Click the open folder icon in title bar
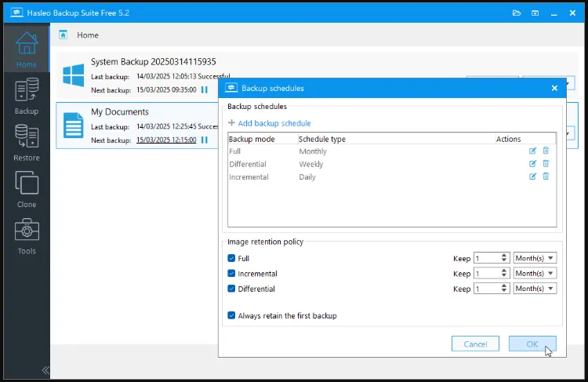Viewport: 588px width, 382px height. [x=517, y=13]
